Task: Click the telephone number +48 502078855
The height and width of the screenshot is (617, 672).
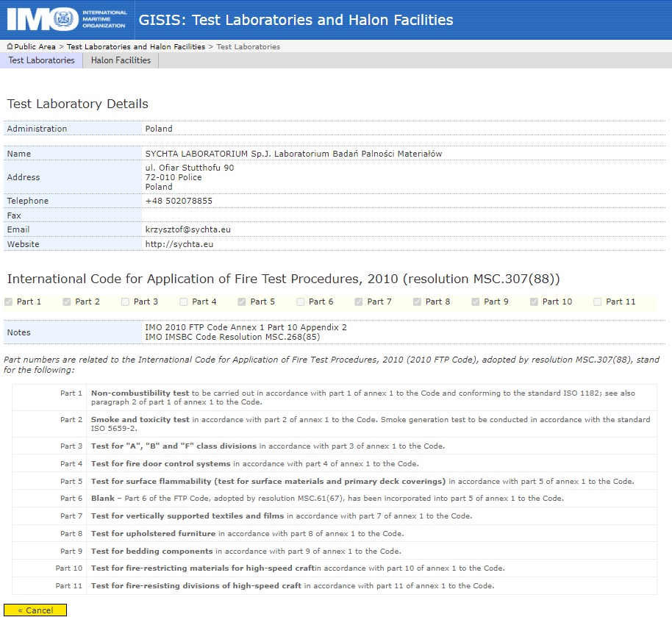Action: [179, 201]
